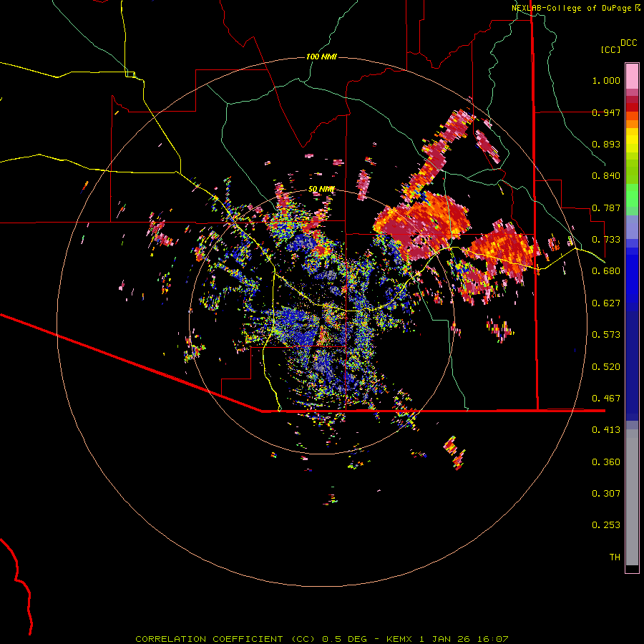Click the 0.733 scale value
The height and width of the screenshot is (644, 644).
click(606, 240)
